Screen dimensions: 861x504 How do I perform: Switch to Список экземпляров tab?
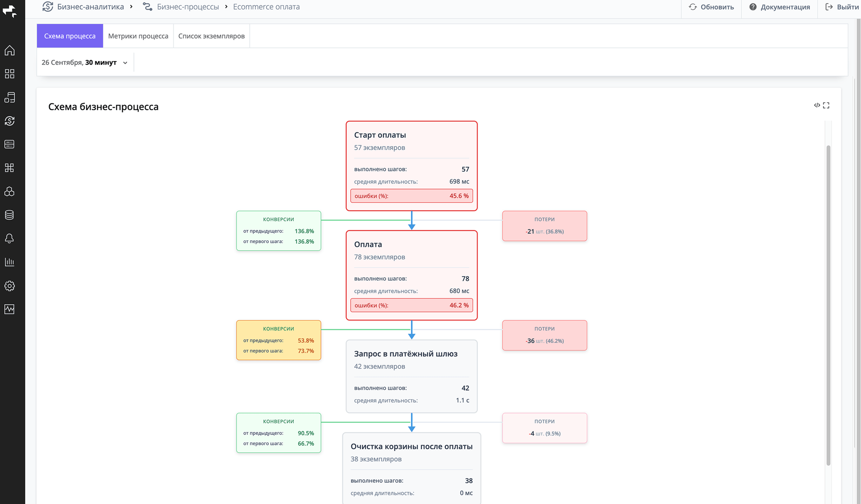[x=211, y=36]
